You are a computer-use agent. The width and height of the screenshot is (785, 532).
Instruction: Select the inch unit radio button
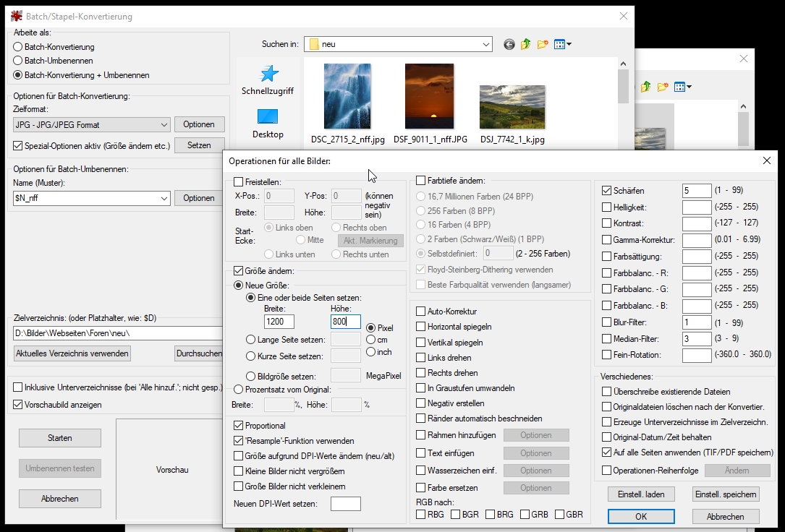click(x=371, y=351)
